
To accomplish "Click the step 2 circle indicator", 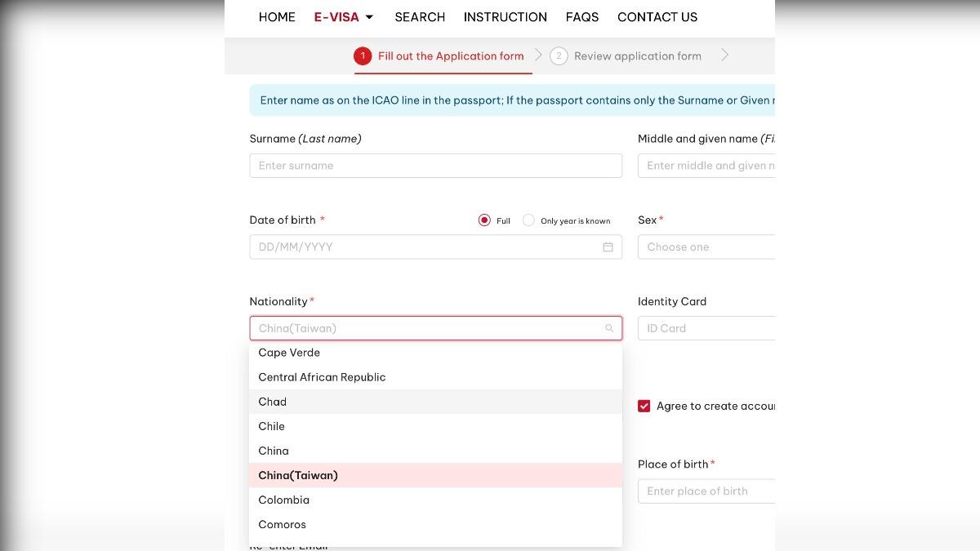I will tap(559, 56).
